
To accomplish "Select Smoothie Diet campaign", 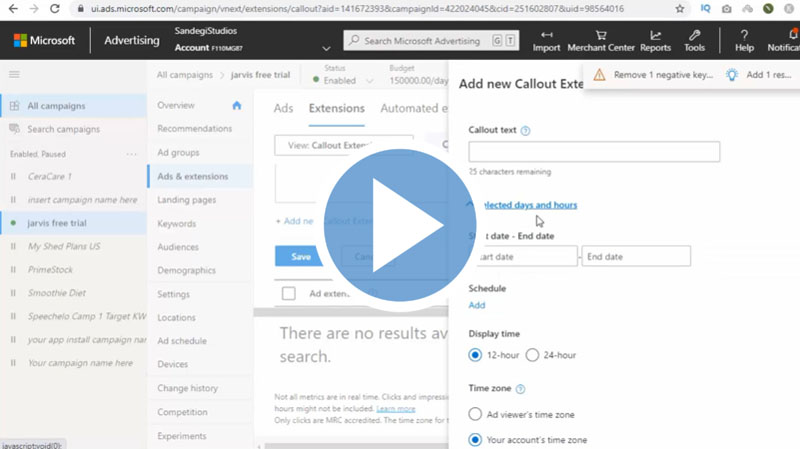I will [x=57, y=293].
